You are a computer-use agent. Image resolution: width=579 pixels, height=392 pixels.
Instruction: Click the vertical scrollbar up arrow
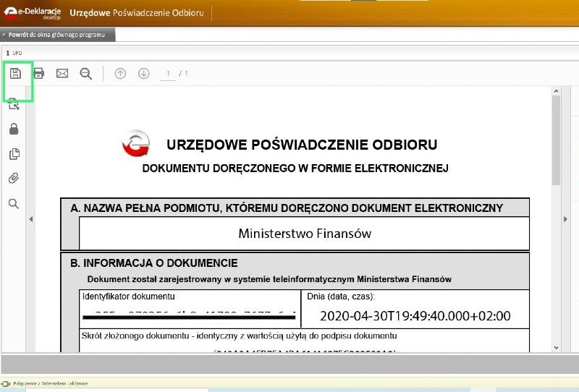556,91
